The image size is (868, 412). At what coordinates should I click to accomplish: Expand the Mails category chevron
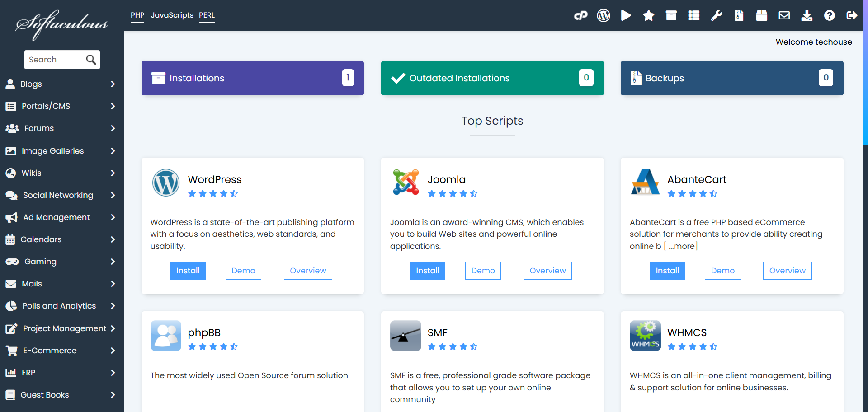pyautogui.click(x=113, y=284)
